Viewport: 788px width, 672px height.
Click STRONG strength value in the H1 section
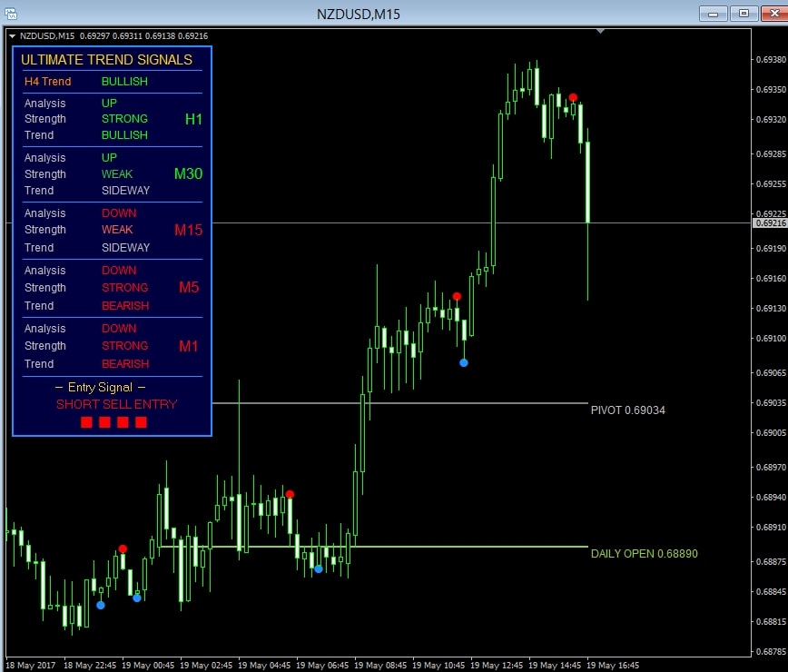pyautogui.click(x=124, y=119)
